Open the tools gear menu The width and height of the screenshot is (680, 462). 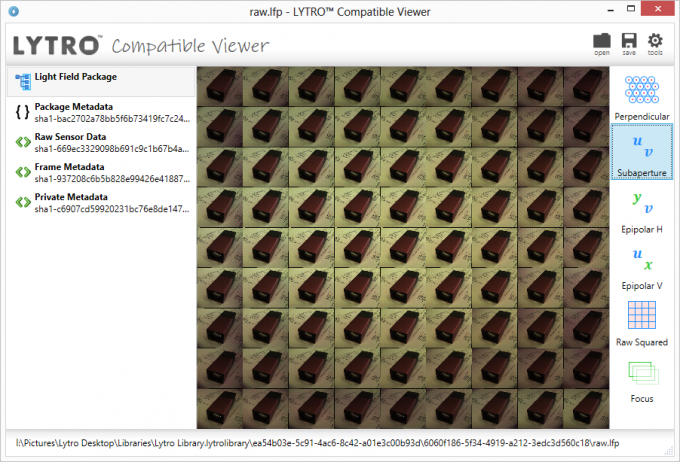[655, 44]
